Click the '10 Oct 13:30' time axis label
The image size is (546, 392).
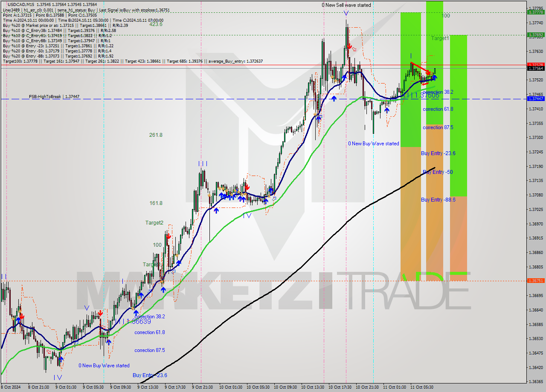click(313, 387)
